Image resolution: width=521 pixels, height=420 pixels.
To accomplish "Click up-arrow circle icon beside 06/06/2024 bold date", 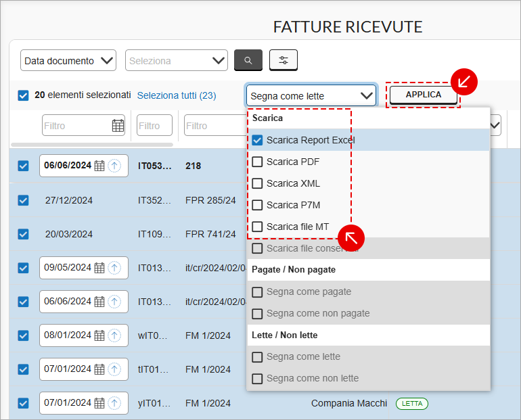I will (114, 165).
